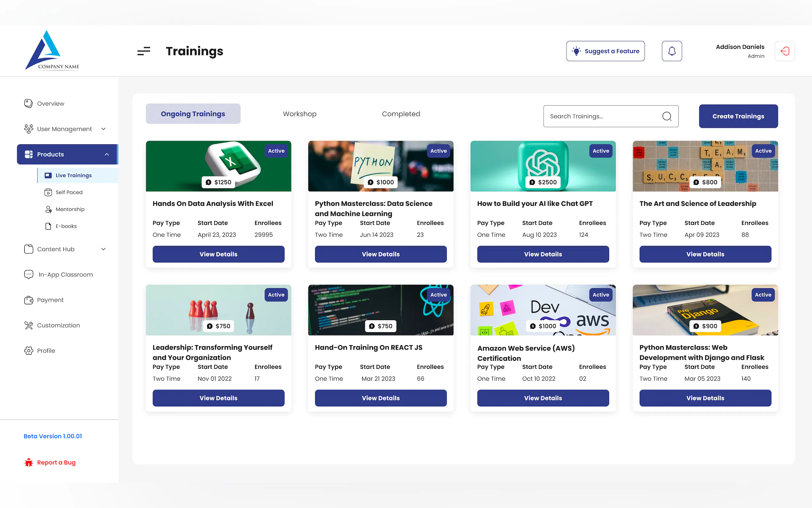Click the Report a Bug link

(x=56, y=462)
